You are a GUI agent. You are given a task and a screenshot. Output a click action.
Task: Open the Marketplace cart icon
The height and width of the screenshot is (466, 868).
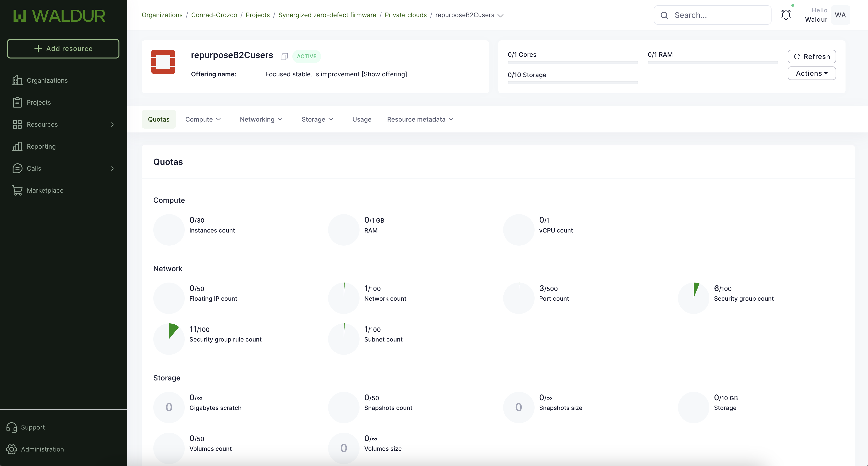(17, 190)
